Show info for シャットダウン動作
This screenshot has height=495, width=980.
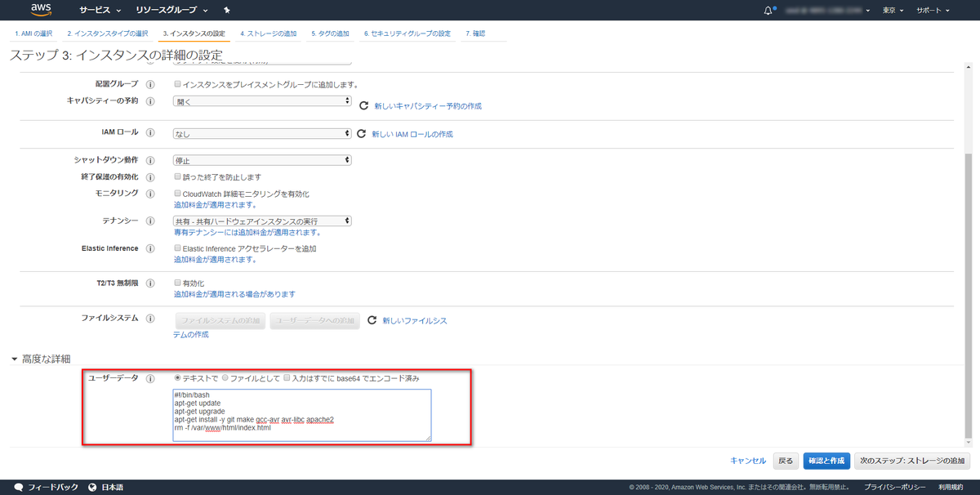click(150, 159)
